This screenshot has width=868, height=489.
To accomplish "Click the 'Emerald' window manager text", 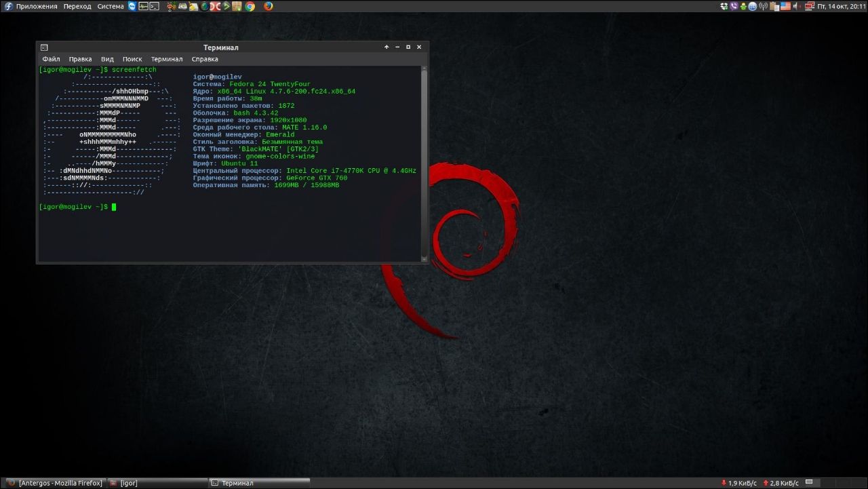I will 280,134.
